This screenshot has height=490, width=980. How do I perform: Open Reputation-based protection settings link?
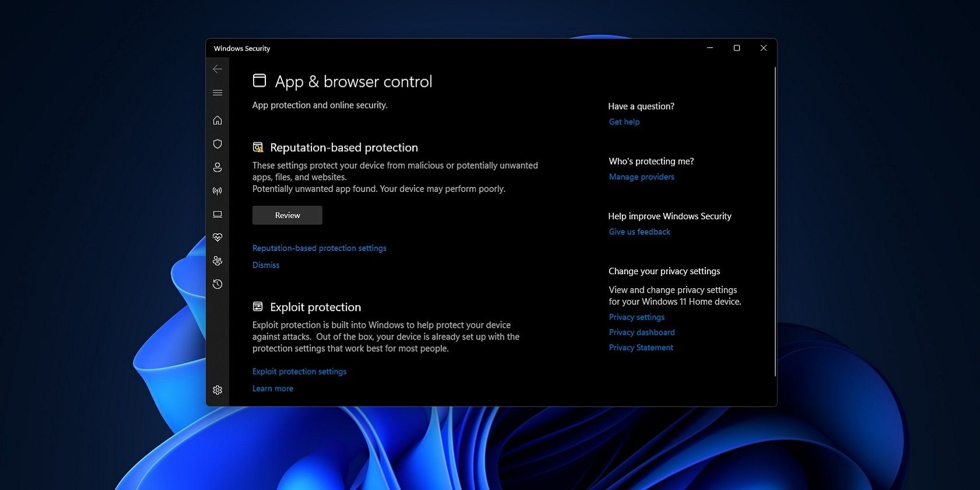click(x=319, y=248)
